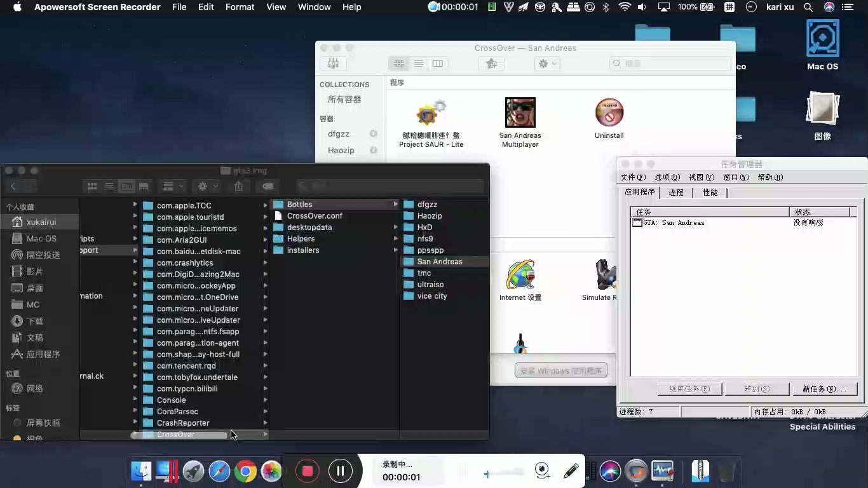Open Internet 设置 control panel icon
868x488 pixels.
[520, 274]
